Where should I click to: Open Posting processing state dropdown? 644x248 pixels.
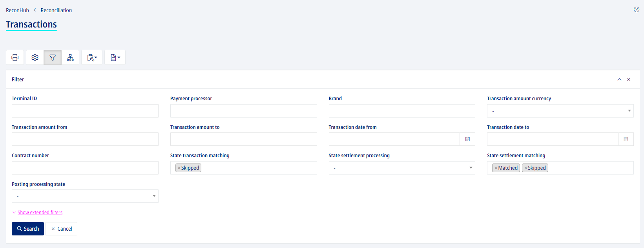coord(85,196)
